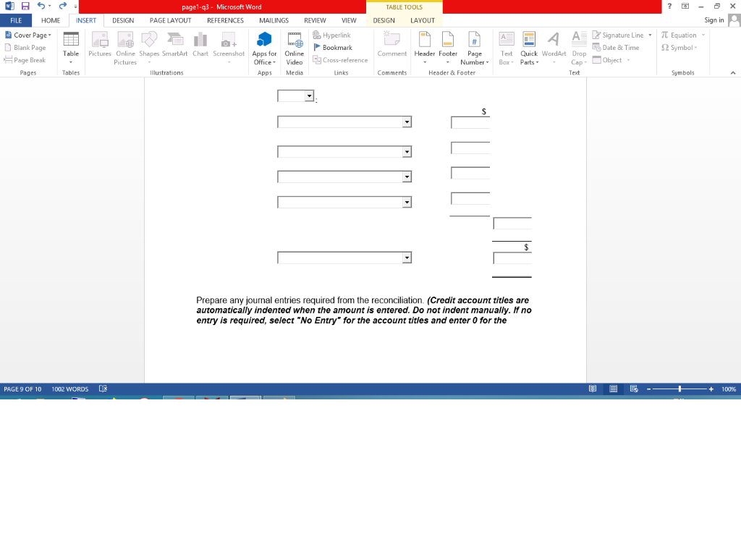The height and width of the screenshot is (560, 741).
Task: Insert a Cover Page
Action: (x=28, y=35)
